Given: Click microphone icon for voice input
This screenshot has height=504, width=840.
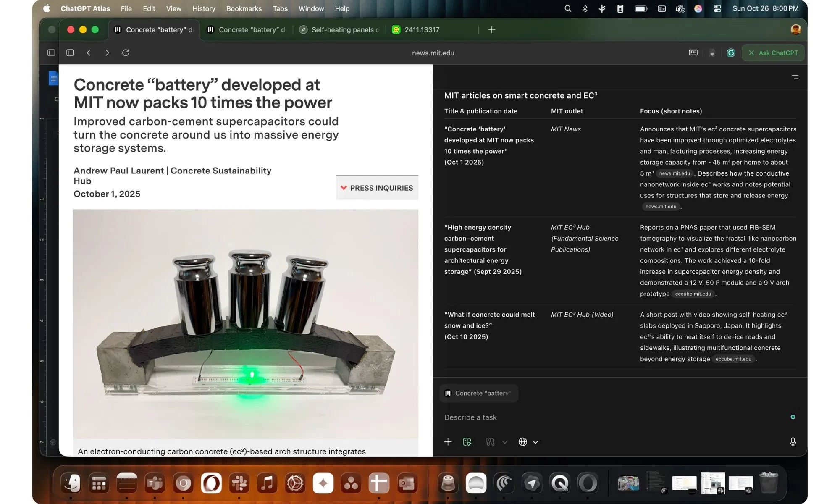Looking at the screenshot, I should (793, 442).
